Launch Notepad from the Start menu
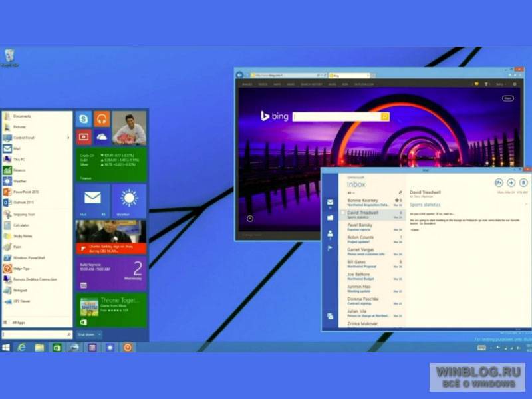 click(x=37, y=291)
